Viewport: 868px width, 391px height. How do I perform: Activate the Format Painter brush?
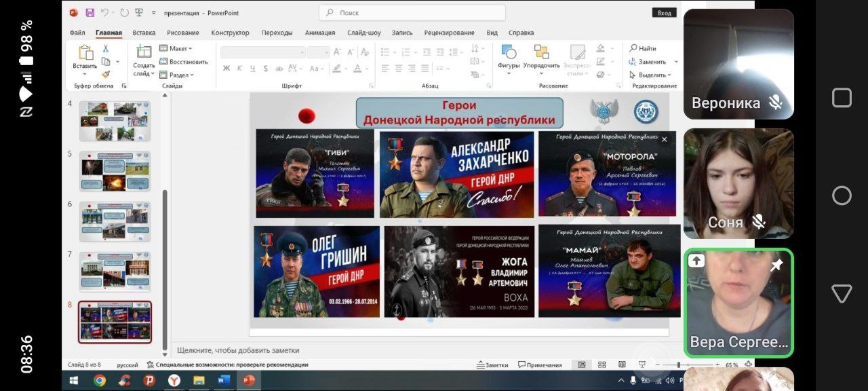106,74
